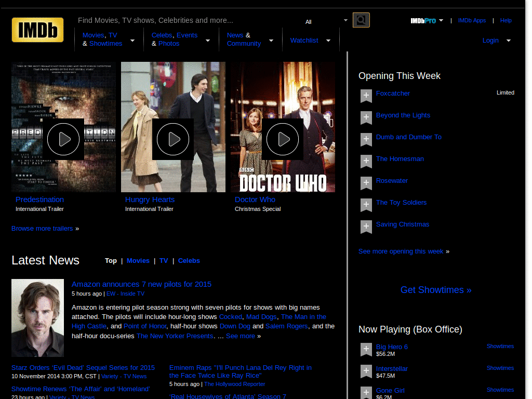The height and width of the screenshot is (399, 532).
Task: Open Salem Rogers link in news summary
Action: (287, 326)
